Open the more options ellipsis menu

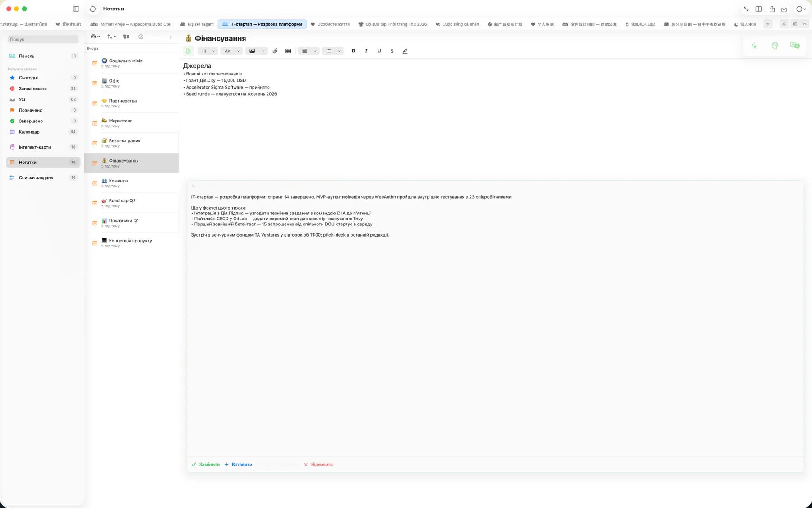[x=801, y=9]
